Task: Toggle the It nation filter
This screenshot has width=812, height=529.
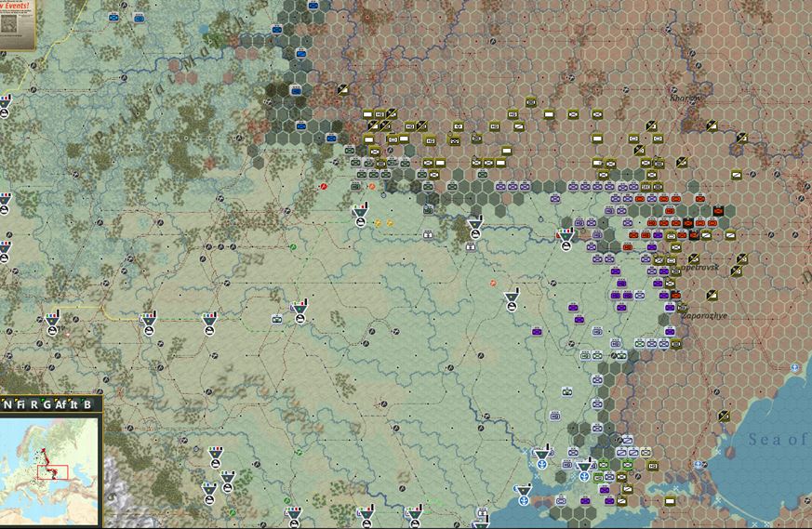Action: (74, 404)
